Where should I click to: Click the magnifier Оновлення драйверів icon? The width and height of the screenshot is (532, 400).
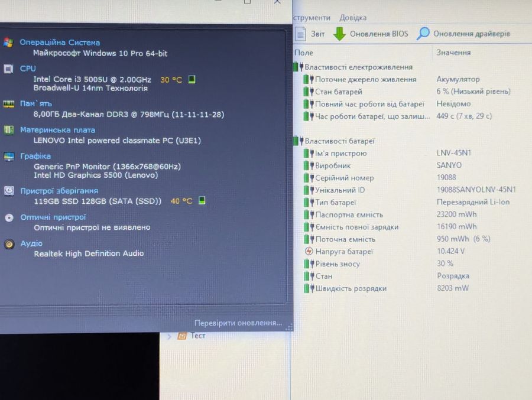coord(423,33)
